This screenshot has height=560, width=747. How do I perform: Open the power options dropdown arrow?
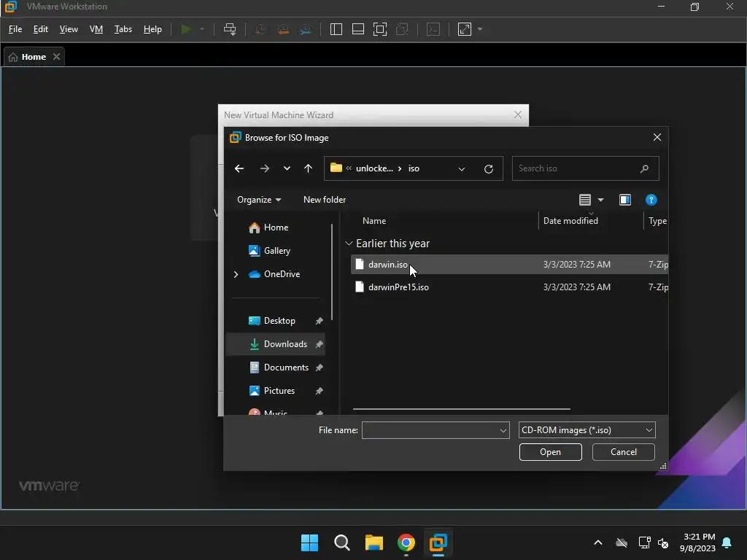(202, 29)
